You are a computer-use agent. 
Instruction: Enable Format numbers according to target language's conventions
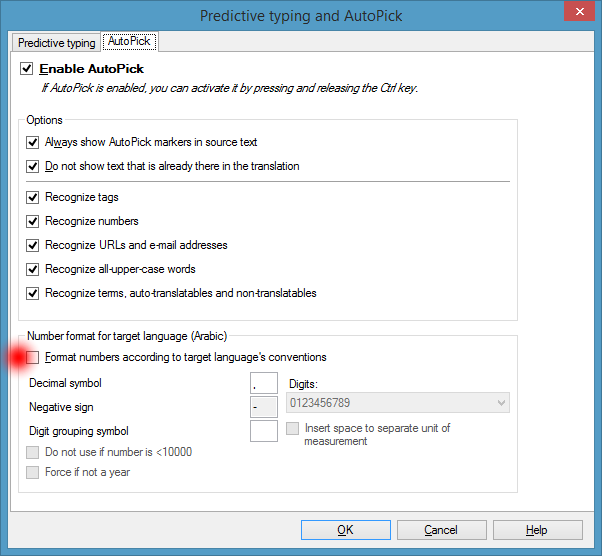[x=33, y=357]
